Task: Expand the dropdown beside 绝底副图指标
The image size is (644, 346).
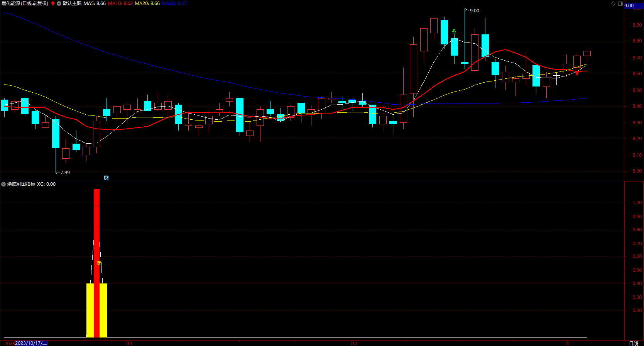Action: tap(3, 184)
